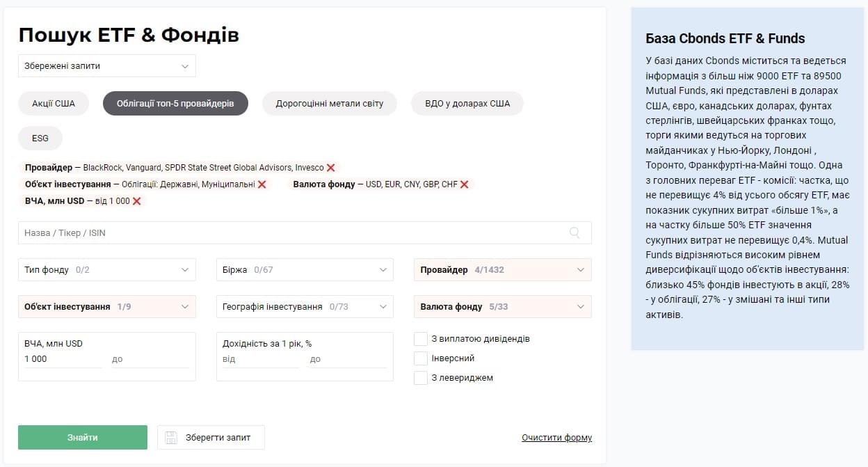Delete the Валюта фонду filter tag
Image resolution: width=868 pixels, height=467 pixels.
465,184
